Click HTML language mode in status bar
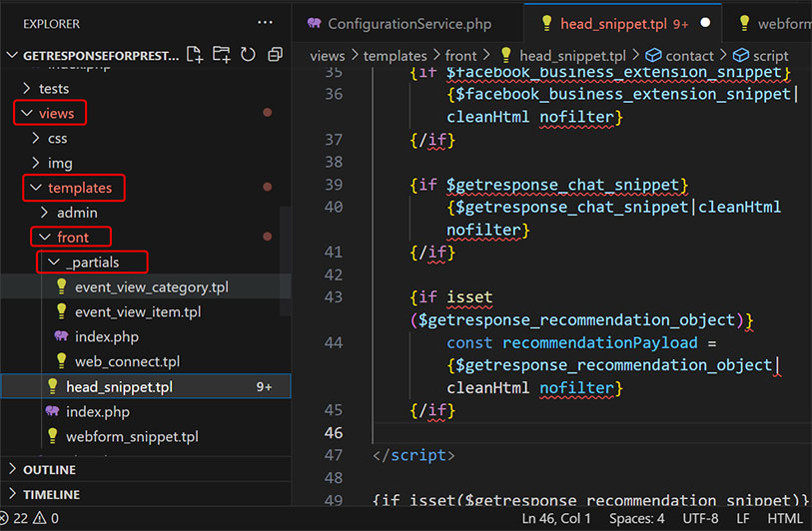Viewport: 812px width, 531px height. pyautogui.click(x=785, y=518)
